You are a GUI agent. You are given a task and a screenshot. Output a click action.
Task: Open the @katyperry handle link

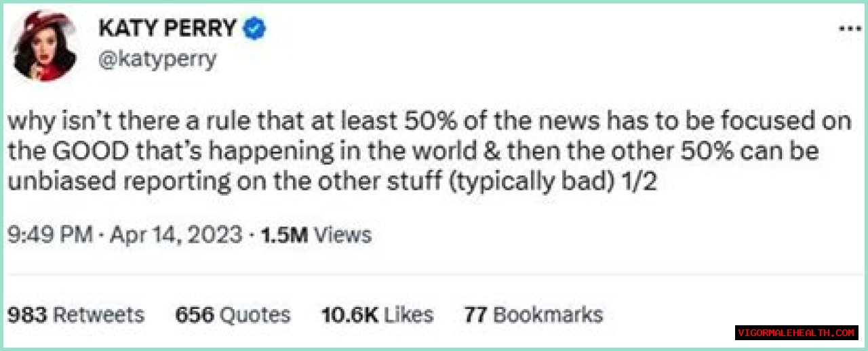pyautogui.click(x=157, y=60)
